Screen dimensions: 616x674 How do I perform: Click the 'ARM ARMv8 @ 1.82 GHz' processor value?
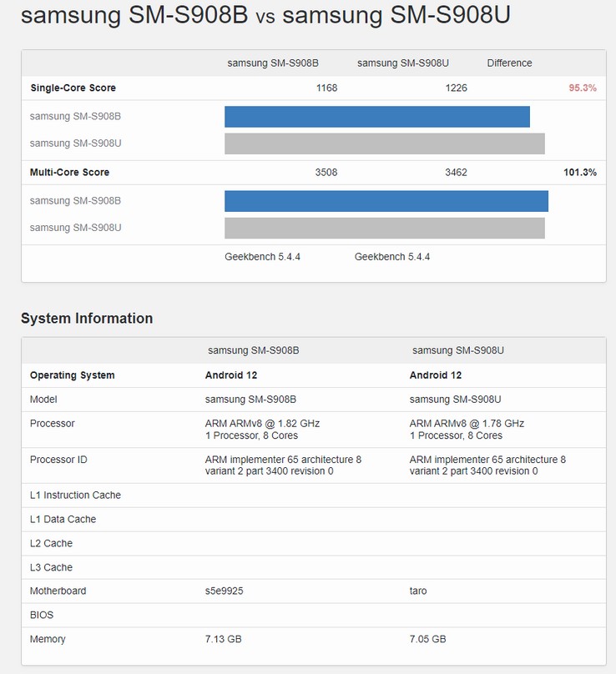tap(262, 424)
